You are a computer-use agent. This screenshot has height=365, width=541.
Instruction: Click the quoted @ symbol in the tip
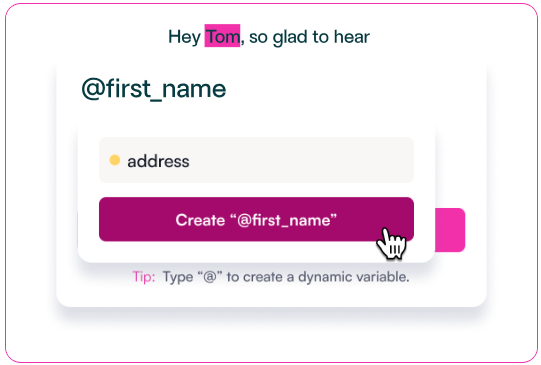coord(209,277)
